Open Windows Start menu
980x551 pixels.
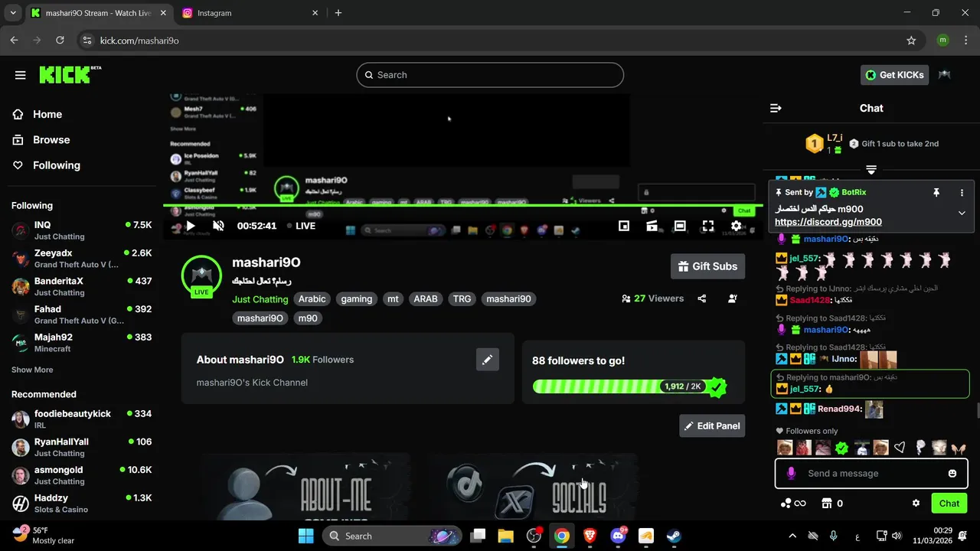coord(305,536)
